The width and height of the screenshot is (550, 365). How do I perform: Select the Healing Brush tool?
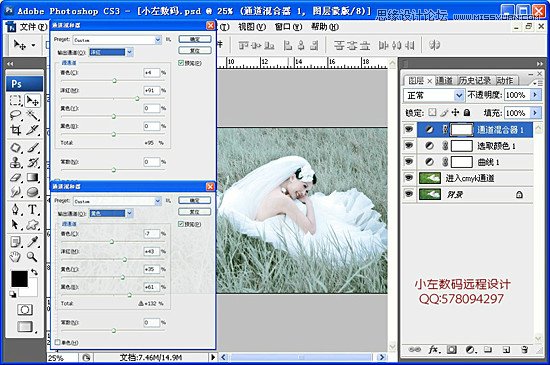15,148
